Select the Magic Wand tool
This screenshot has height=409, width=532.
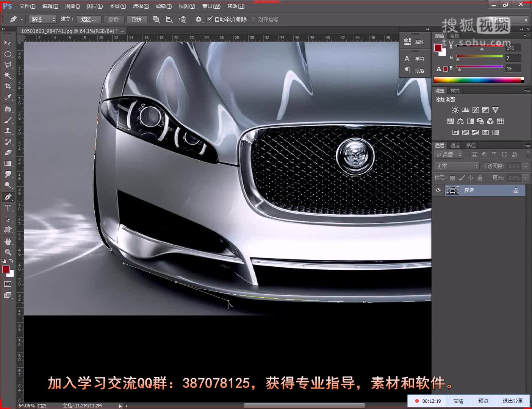8,76
